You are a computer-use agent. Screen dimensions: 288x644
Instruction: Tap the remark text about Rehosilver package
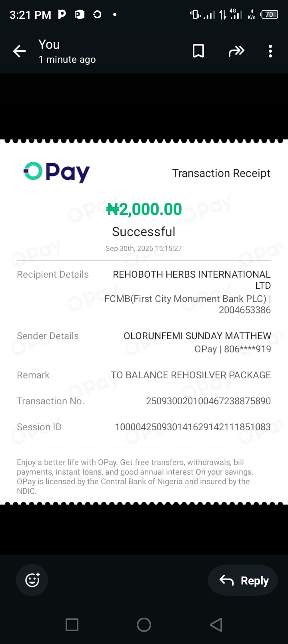point(191,375)
